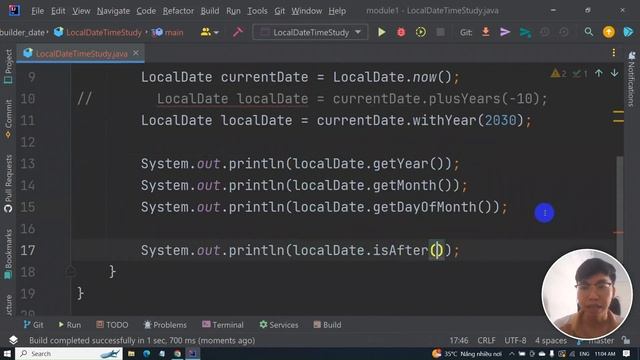Open Build bottom tool tab
The height and width of the screenshot is (360, 640).
point(327,325)
